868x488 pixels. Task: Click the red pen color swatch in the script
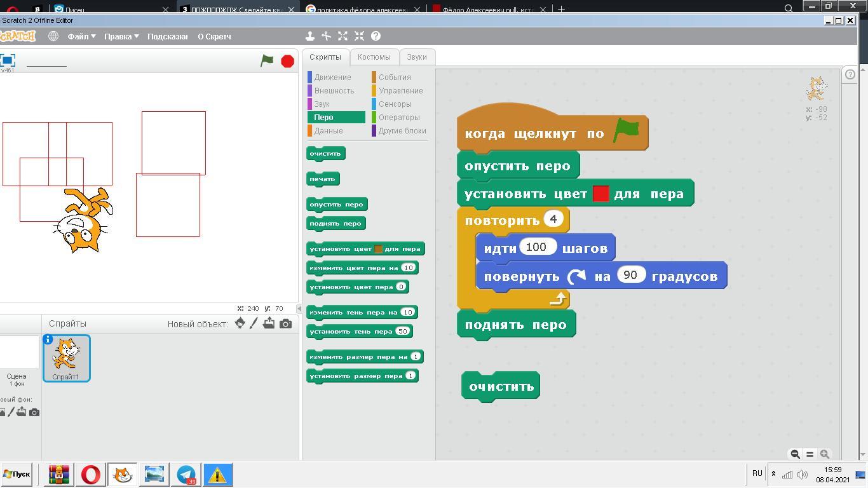pos(600,194)
